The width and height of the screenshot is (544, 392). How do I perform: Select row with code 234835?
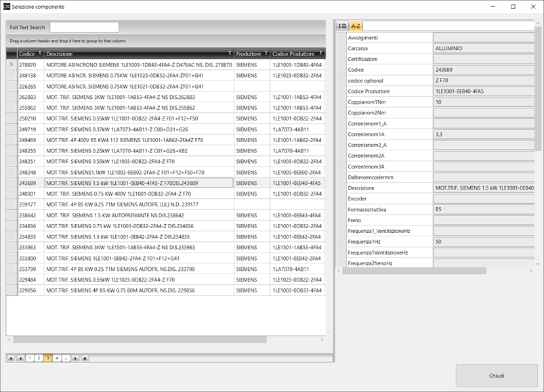tap(165, 237)
